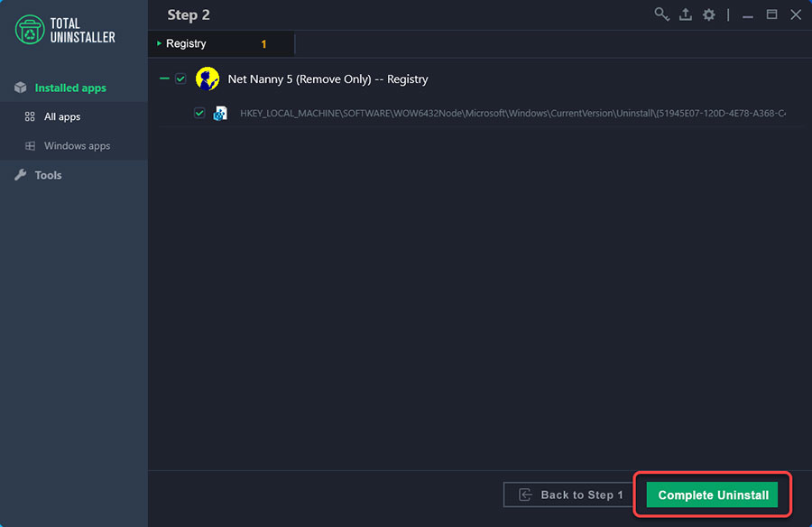Click the upload/export icon in title bar
Image resolution: width=812 pixels, height=527 pixels.
685,14
